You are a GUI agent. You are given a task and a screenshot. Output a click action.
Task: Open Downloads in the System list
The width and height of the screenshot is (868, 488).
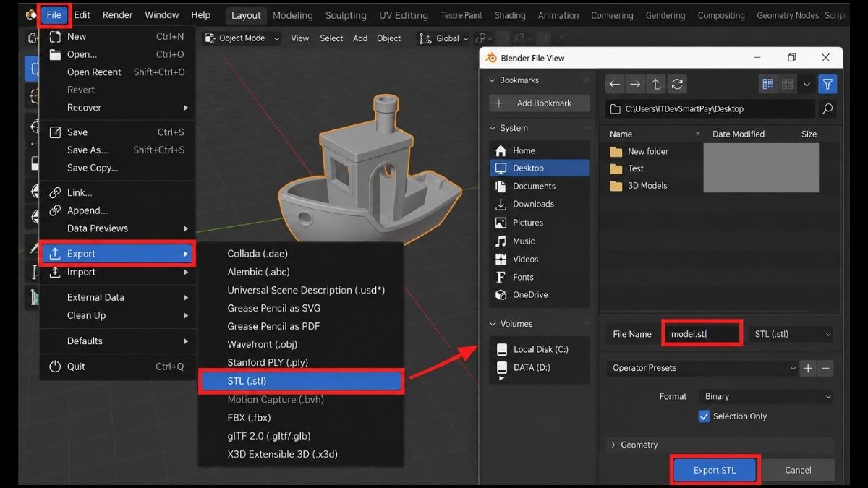(539, 204)
